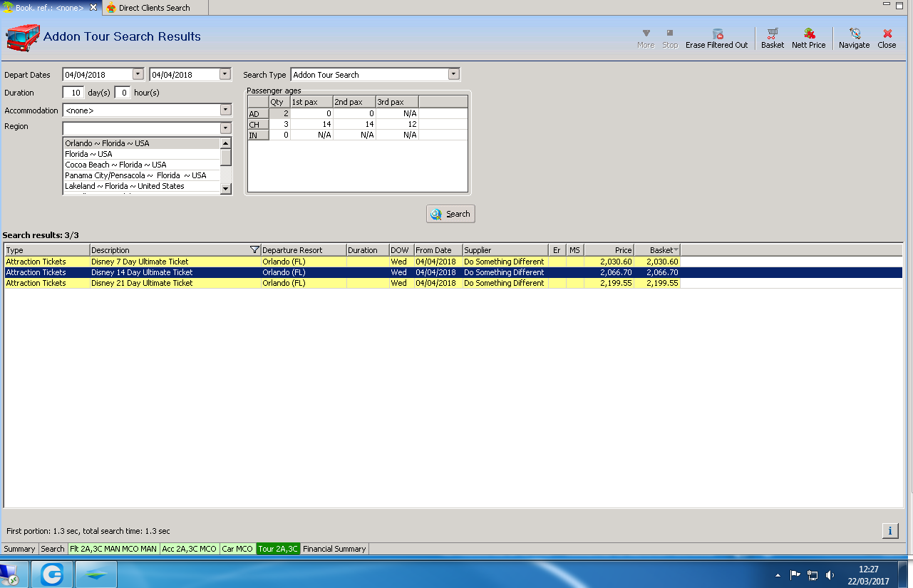The image size is (913, 588).
Task: Click the network tray icon
Action: click(812, 574)
